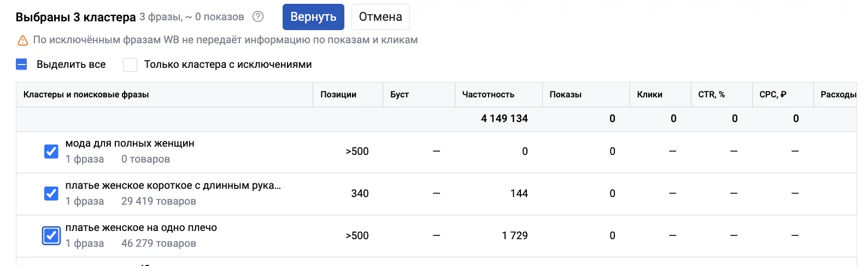Sort by 'Буст' column header

400,95
